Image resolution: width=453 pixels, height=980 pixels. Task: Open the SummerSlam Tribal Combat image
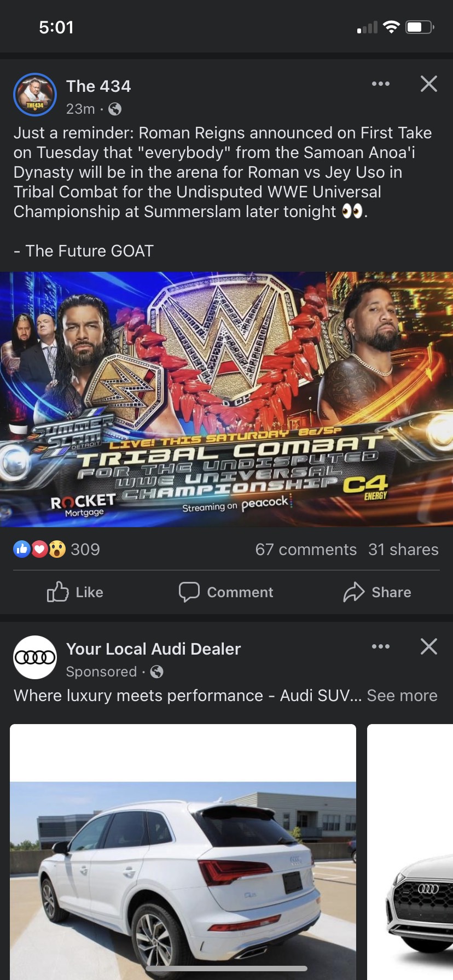pos(226,399)
